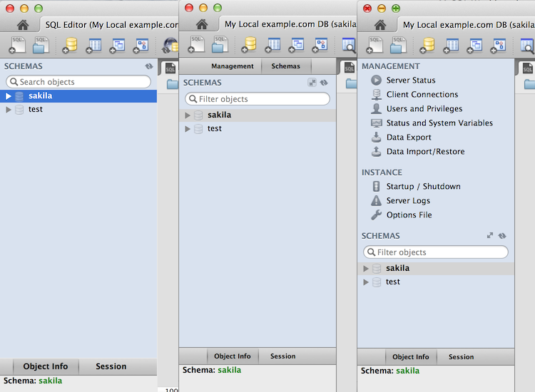535x392 pixels.
Task: Click Status and System Variables
Action: point(439,123)
